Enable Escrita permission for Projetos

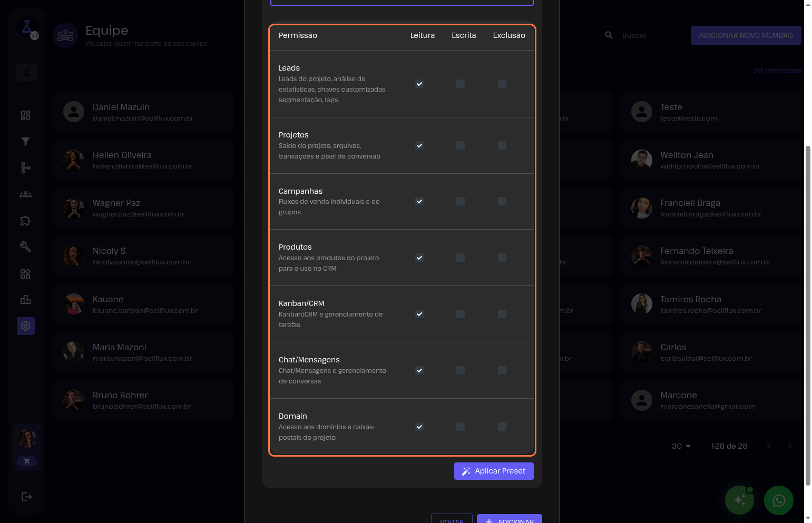click(461, 145)
